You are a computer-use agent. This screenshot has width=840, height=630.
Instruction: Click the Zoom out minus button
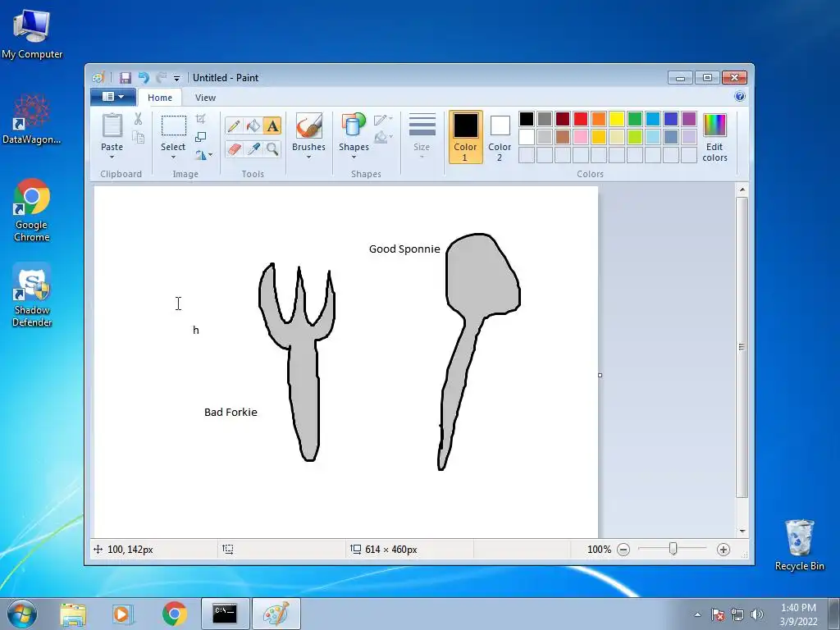point(623,550)
